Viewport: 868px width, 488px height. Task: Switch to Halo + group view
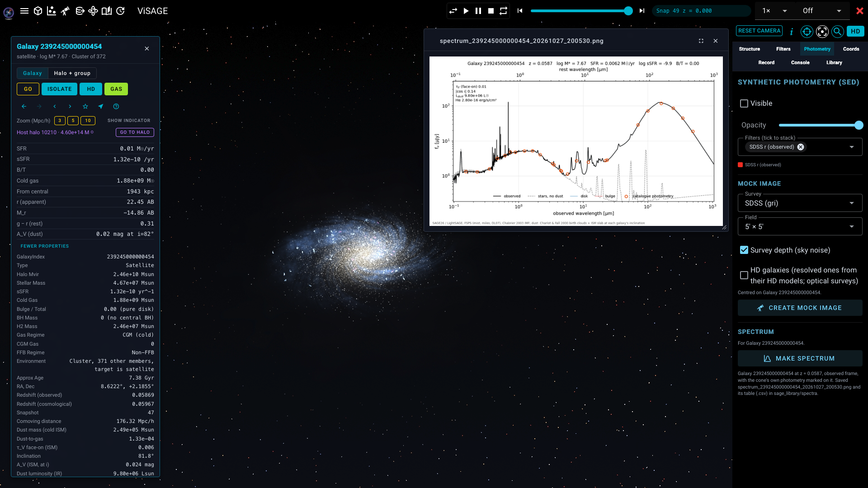tap(72, 73)
